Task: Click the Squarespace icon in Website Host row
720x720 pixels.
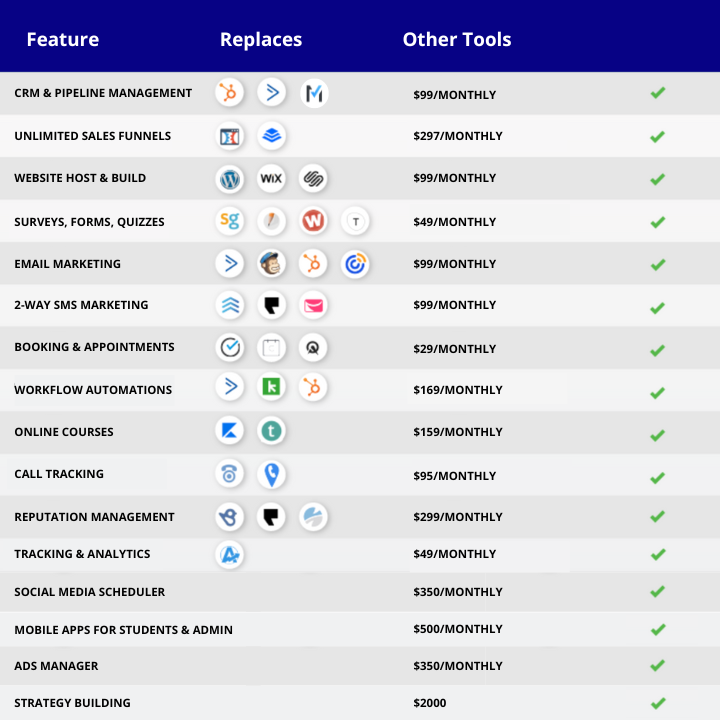Action: [x=313, y=178]
